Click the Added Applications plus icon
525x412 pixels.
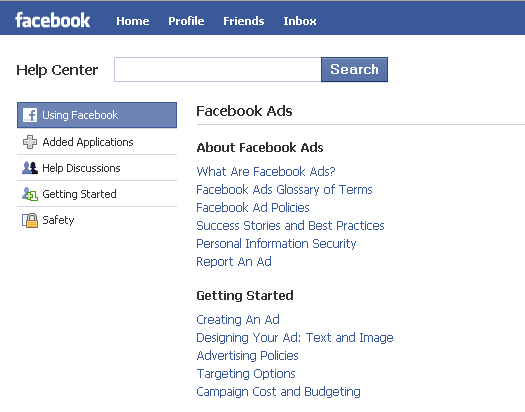click(30, 142)
